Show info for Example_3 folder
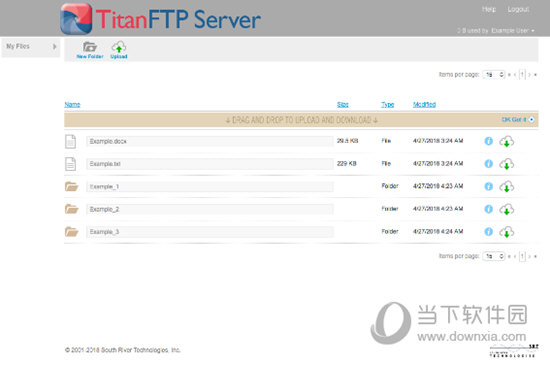 (488, 231)
